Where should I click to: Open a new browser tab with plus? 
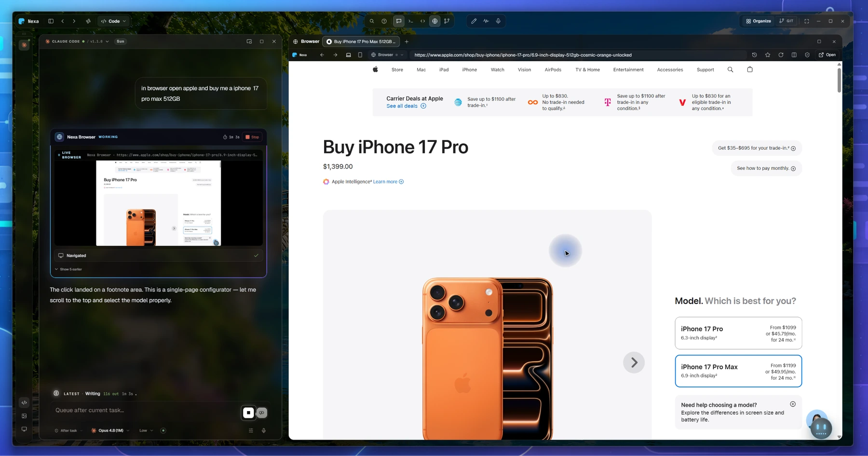[x=407, y=41]
